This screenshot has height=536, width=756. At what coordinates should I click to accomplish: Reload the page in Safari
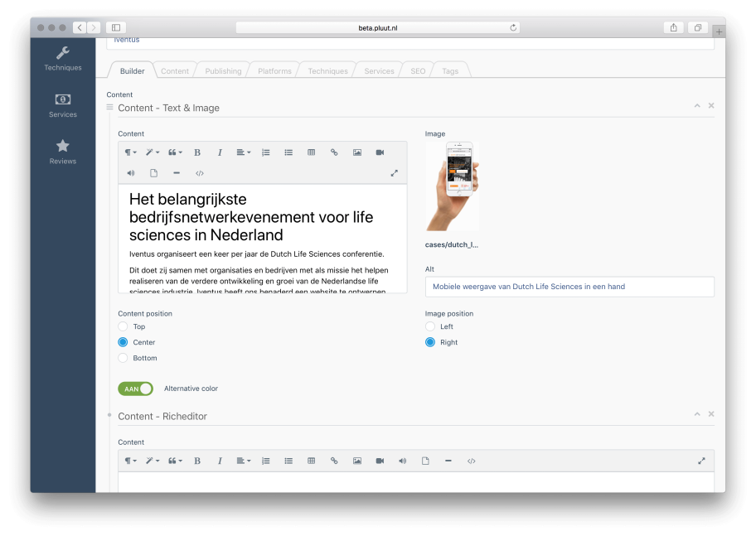tap(513, 27)
